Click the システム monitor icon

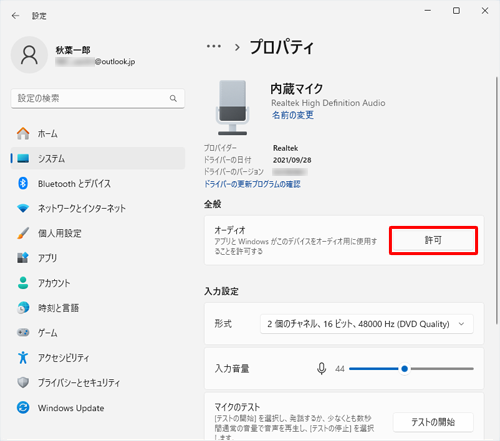(23, 158)
